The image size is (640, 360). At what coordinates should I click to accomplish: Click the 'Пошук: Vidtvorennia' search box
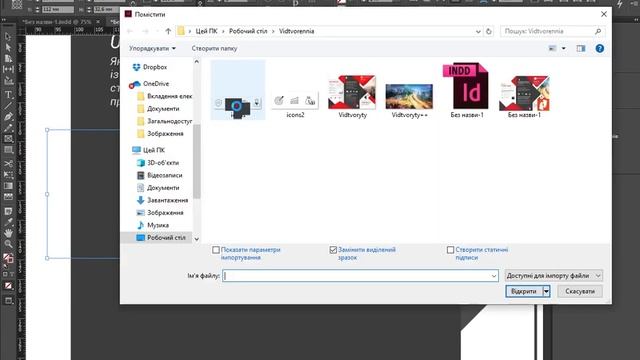(x=552, y=31)
